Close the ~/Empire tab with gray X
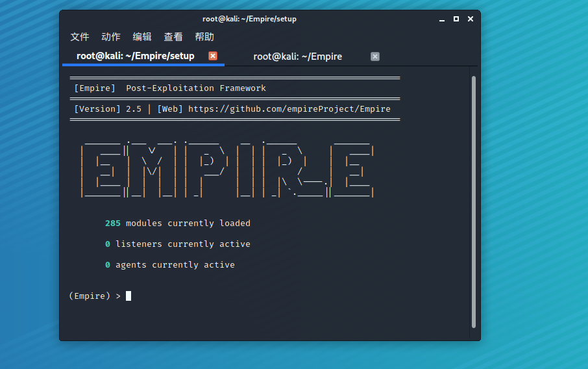The height and width of the screenshot is (369, 588). (x=375, y=57)
